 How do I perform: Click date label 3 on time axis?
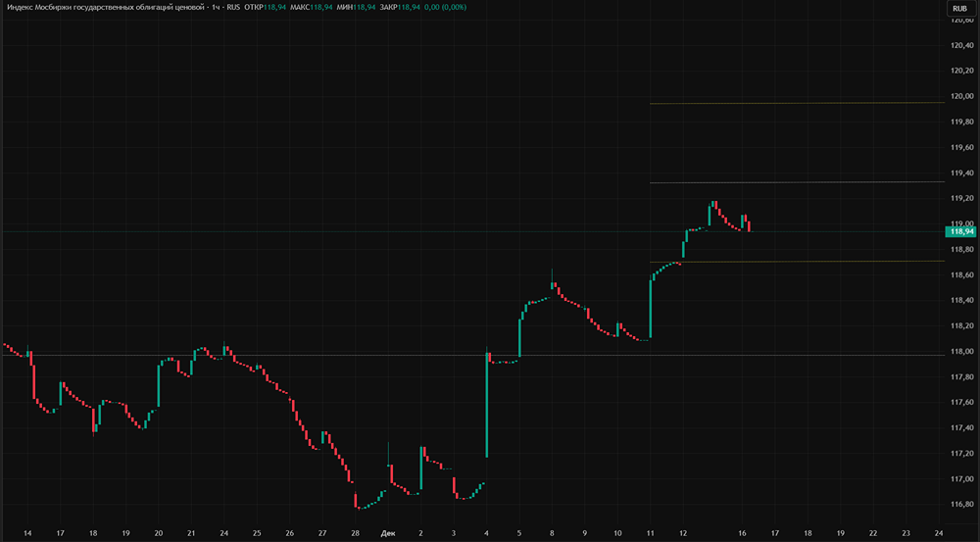tap(454, 533)
